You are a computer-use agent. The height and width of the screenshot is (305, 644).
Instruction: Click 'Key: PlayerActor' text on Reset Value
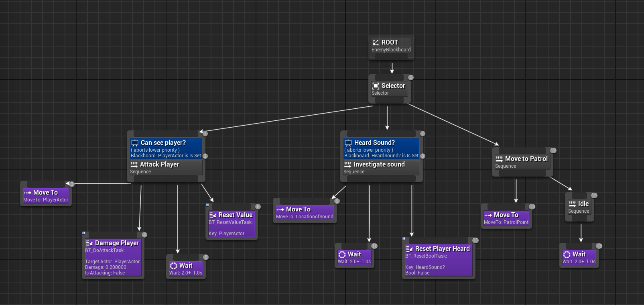coord(226,234)
